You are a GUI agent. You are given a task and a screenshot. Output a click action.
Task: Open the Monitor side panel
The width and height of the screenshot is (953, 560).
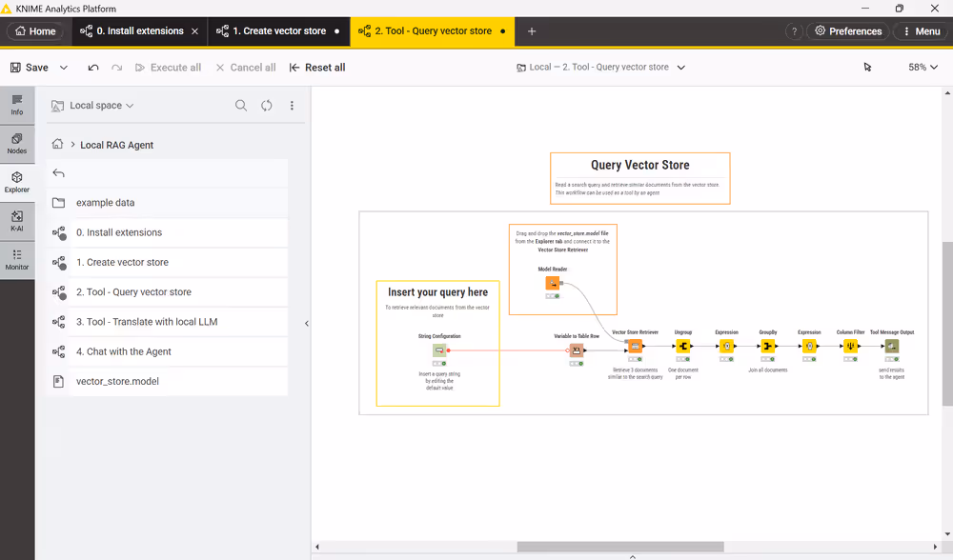coord(17,260)
